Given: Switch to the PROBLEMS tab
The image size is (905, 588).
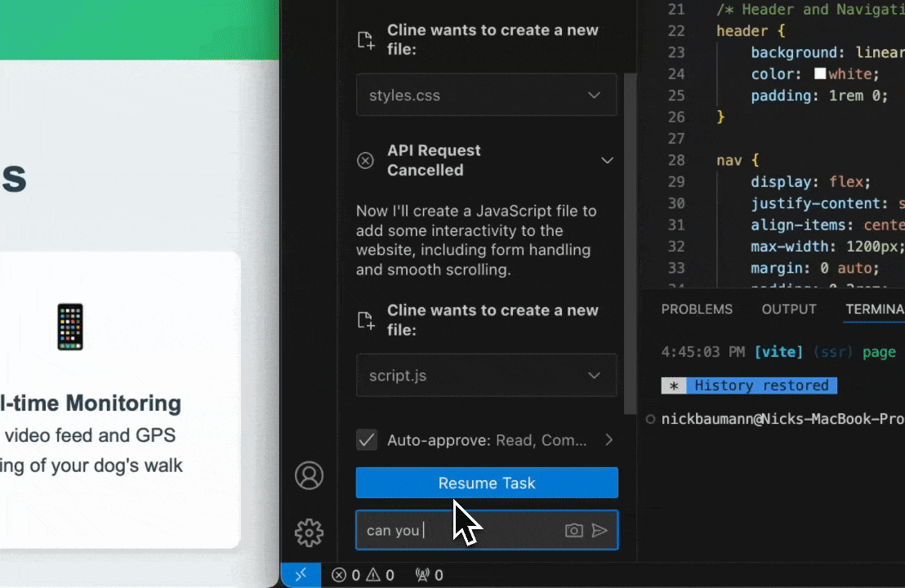Looking at the screenshot, I should tap(697, 310).
